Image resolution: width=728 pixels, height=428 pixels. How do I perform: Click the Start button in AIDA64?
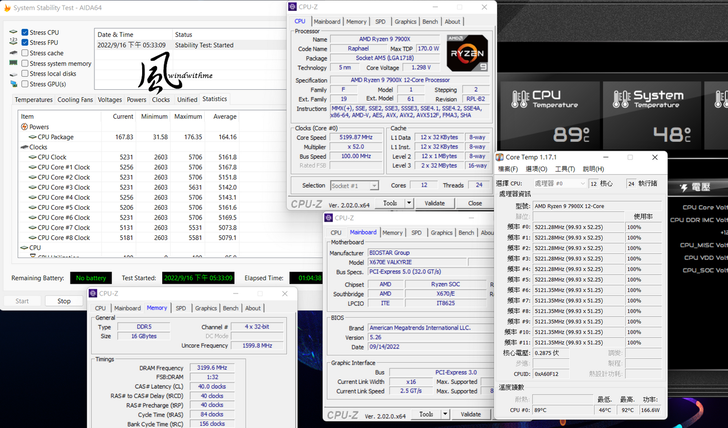click(x=22, y=301)
